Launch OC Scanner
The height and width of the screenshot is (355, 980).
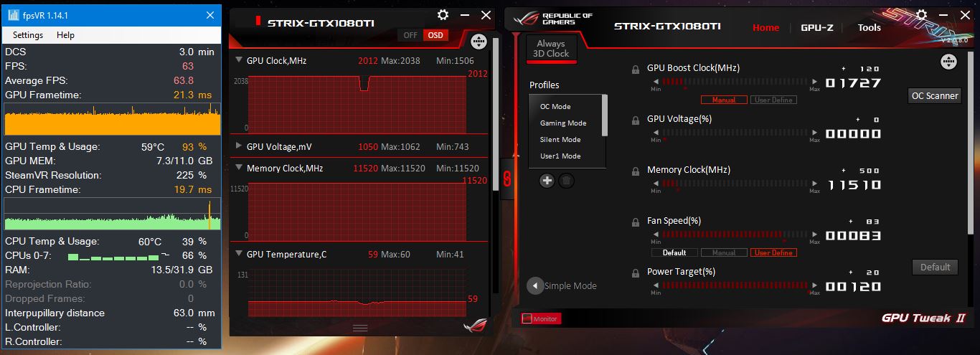click(934, 95)
